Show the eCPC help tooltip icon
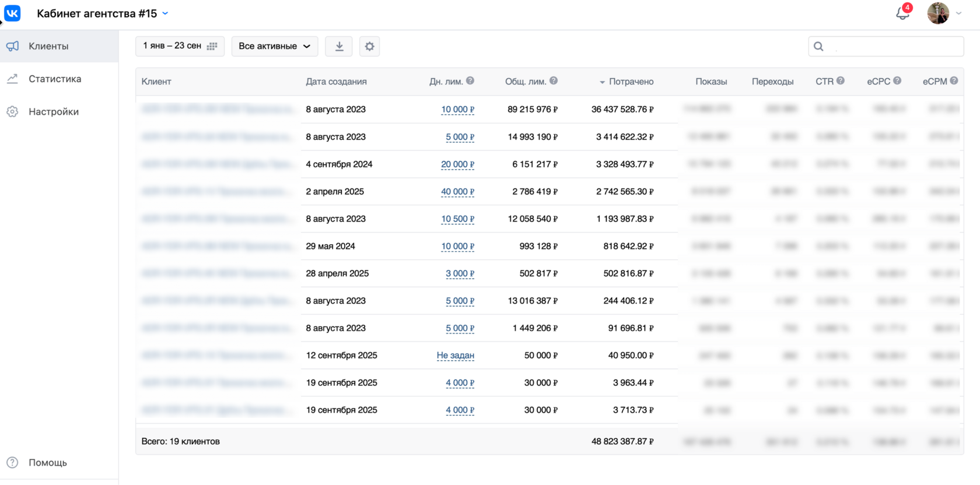980x485 pixels. tap(897, 81)
